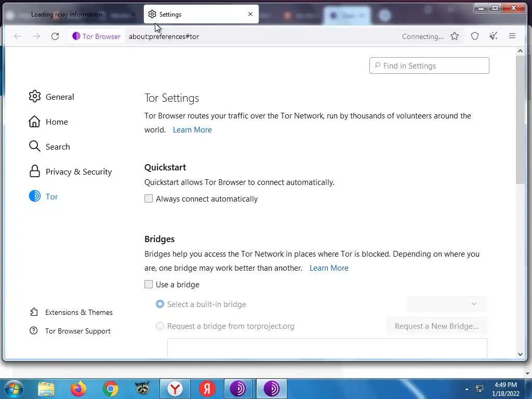Click the scrollbar up arrow
The height and width of the screenshot is (399, 532).
tap(521, 51)
